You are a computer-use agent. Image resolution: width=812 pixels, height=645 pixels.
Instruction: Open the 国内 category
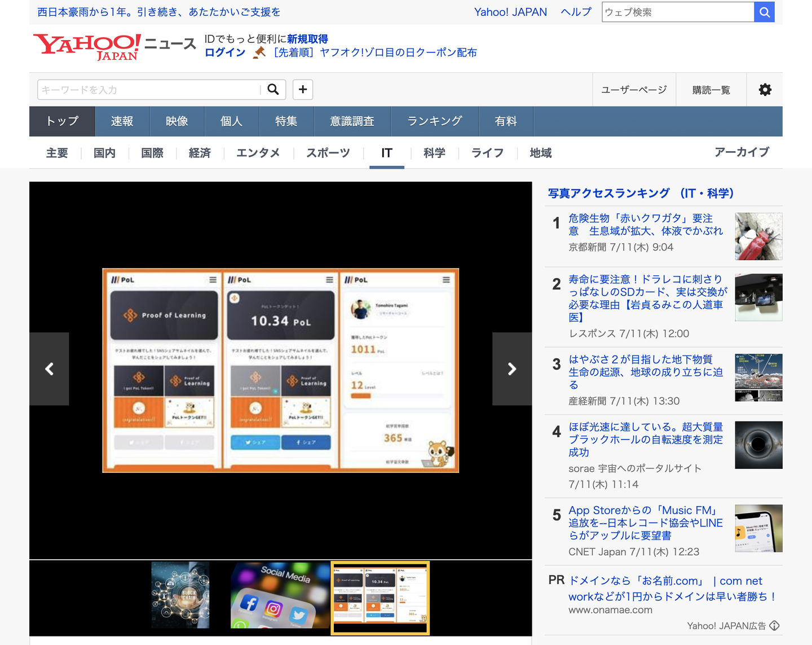click(104, 153)
